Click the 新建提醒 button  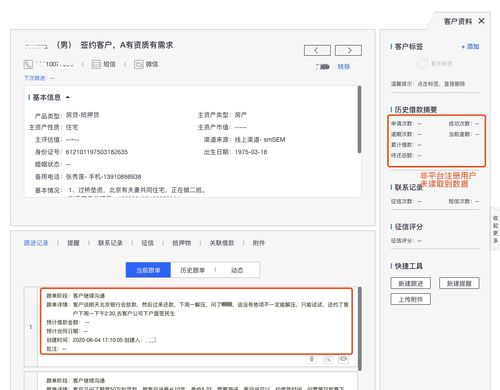tap(459, 283)
